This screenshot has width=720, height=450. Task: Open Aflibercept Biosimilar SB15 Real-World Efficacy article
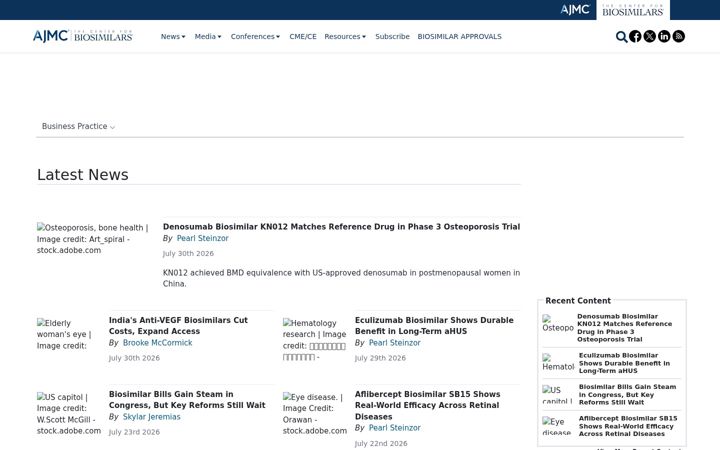tap(428, 405)
